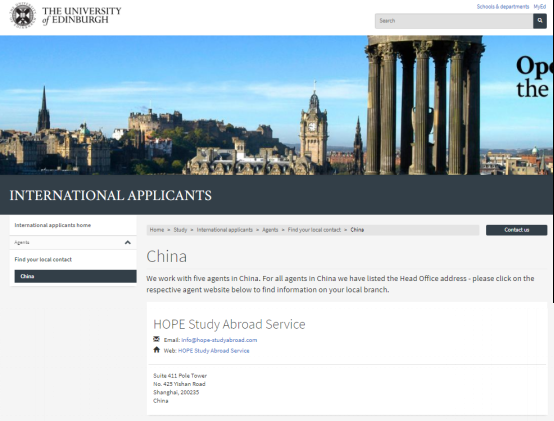Collapse the Agents section chevron
The width and height of the screenshot is (554, 421).
pos(128,242)
